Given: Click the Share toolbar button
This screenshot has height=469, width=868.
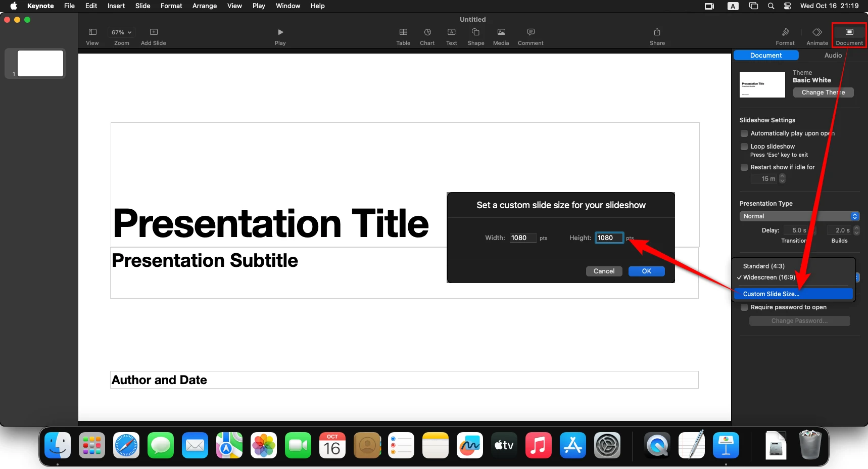Looking at the screenshot, I should (x=657, y=36).
